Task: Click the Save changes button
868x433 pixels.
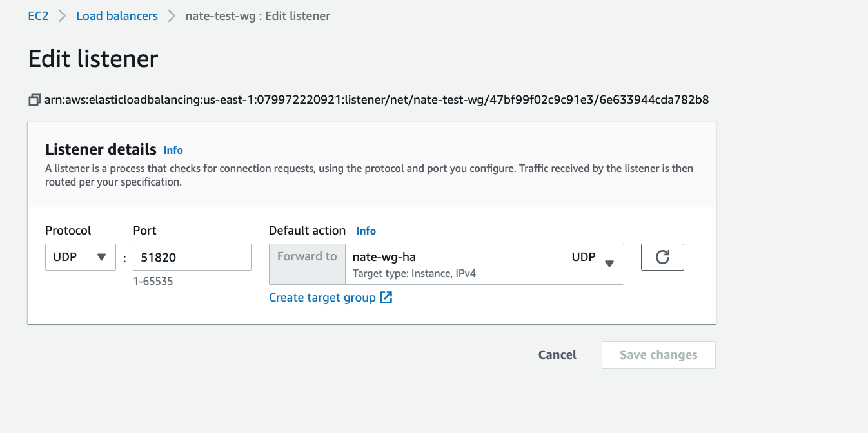Action: tap(658, 355)
